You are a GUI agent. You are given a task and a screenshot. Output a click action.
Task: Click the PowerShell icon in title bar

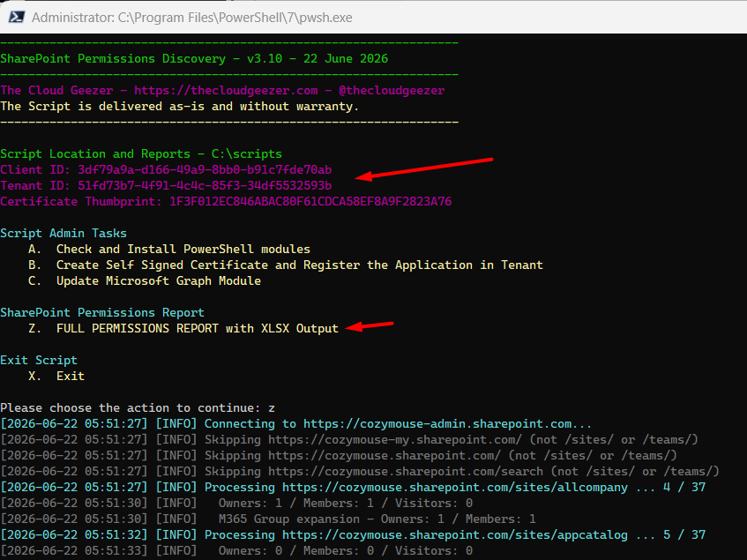[x=17, y=17]
